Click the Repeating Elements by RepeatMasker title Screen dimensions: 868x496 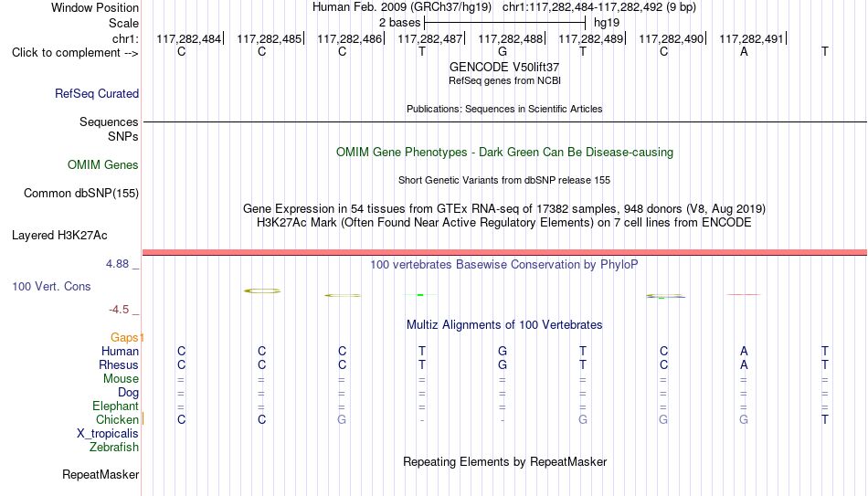point(504,461)
